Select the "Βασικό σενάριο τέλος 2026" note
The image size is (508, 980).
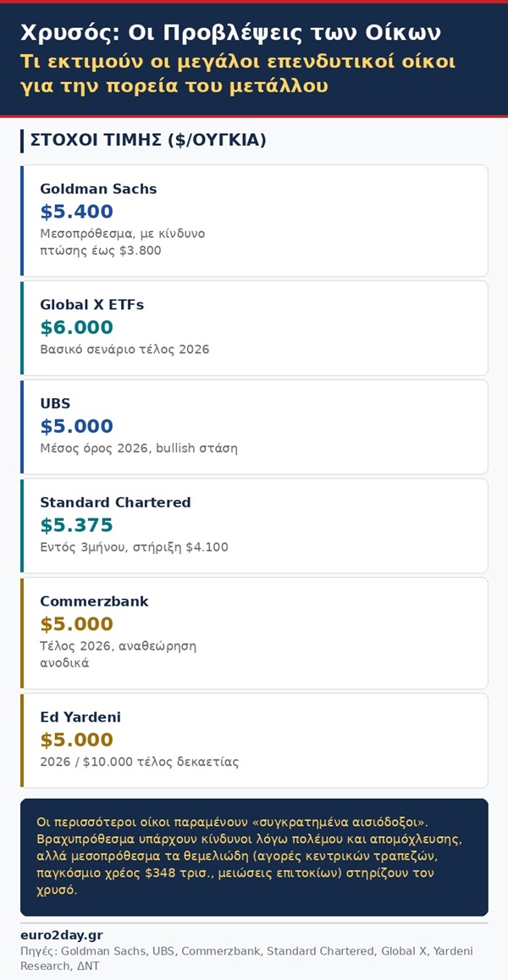pos(124,350)
